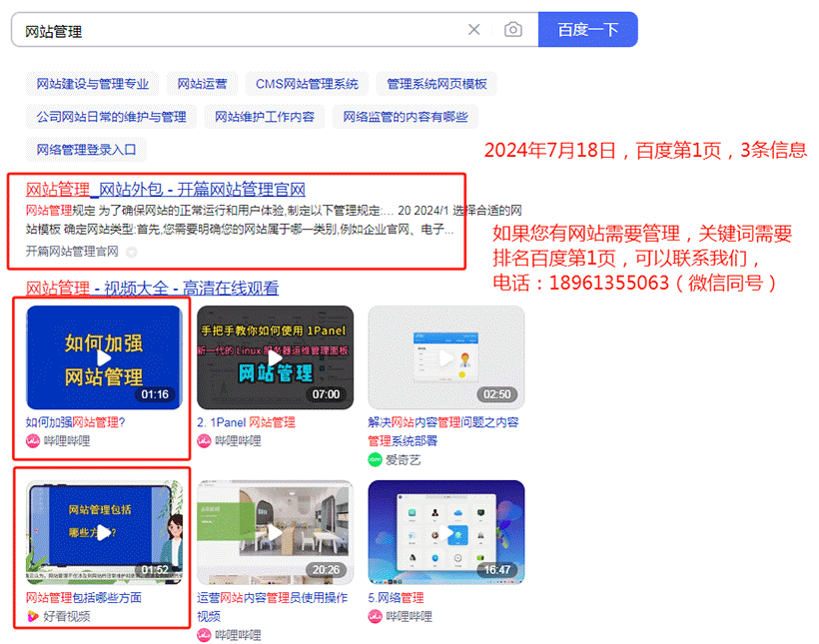Click the 网站维护工作内容 search tag

coord(266,116)
